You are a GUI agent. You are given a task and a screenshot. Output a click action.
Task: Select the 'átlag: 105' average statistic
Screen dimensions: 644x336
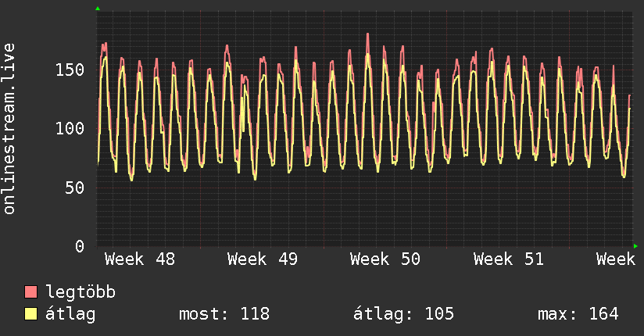[404, 314]
